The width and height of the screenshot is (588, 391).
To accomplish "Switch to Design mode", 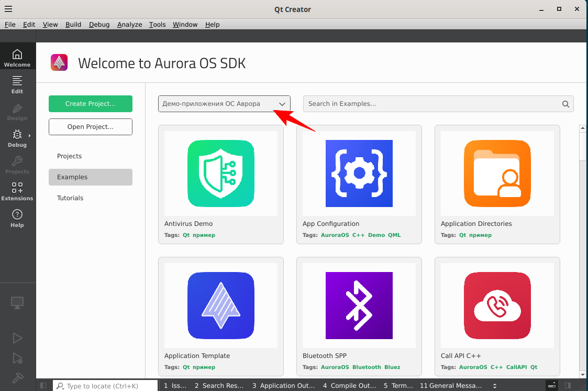I will click(17, 112).
